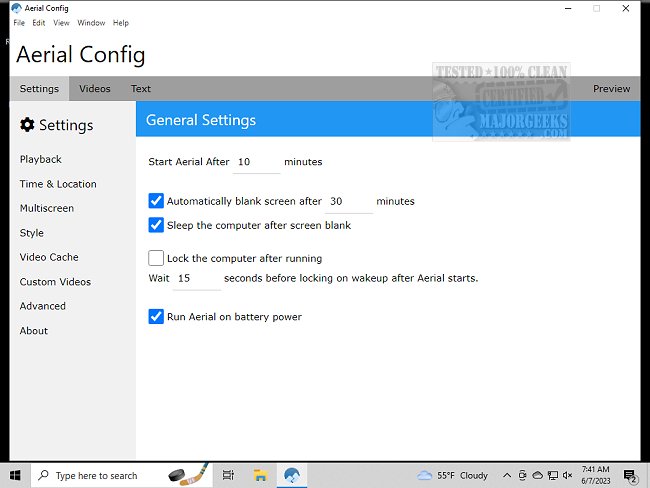
Task: Open the Help menu
Action: [x=121, y=23]
